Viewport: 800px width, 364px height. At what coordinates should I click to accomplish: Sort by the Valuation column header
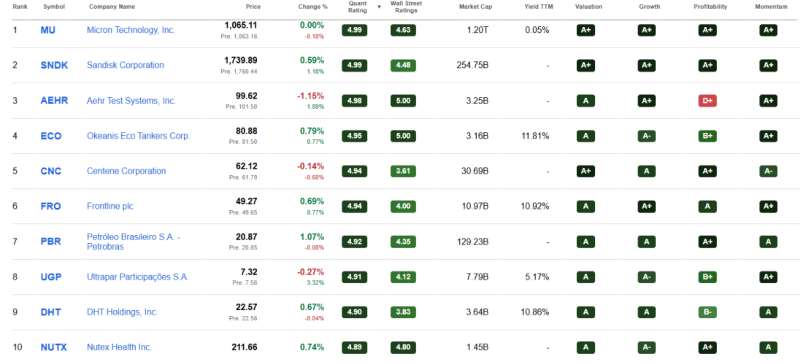588,7
